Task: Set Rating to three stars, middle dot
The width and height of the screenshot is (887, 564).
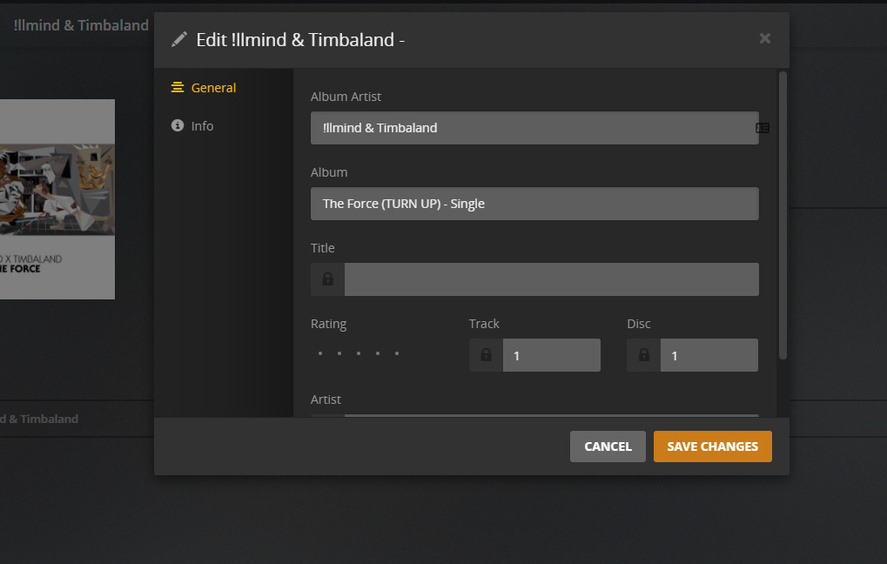Action: tap(359, 354)
